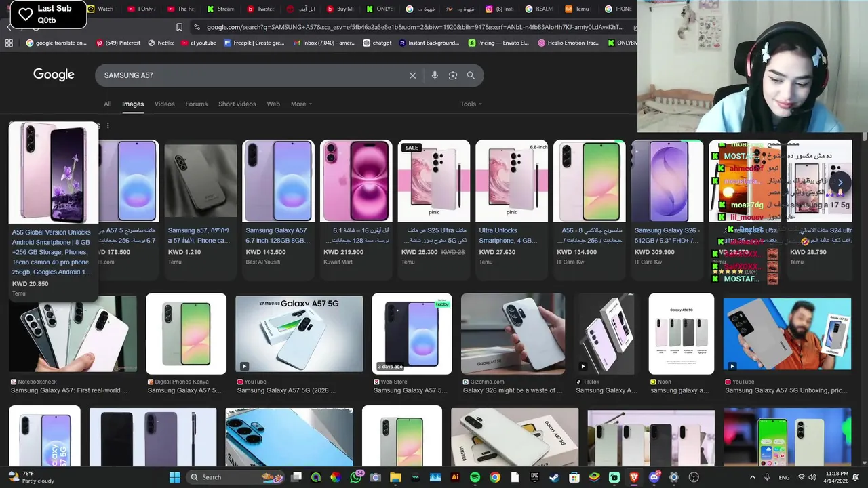Image resolution: width=868 pixels, height=488 pixels.
Task: Open the Noon Galaxy A56 colors thumbnail
Action: 681,333
